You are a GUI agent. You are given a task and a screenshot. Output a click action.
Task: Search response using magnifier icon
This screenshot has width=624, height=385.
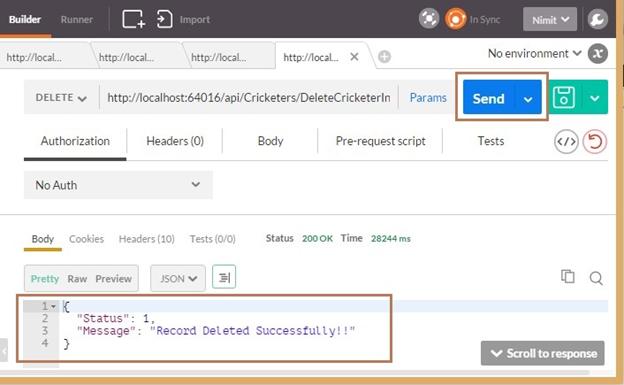596,278
